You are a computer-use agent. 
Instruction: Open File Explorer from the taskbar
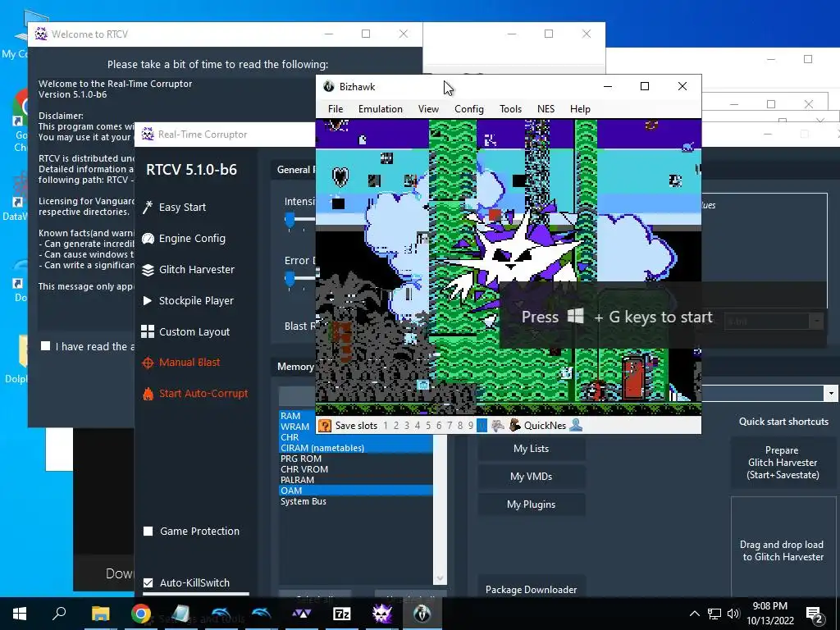point(100,614)
